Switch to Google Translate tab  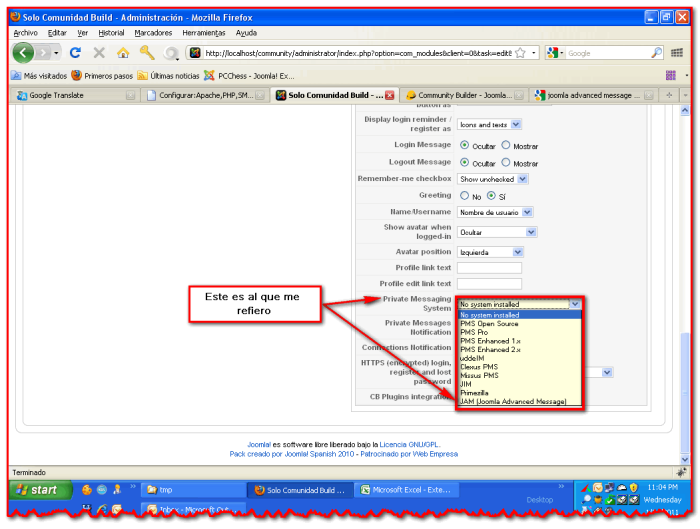[x=75, y=95]
